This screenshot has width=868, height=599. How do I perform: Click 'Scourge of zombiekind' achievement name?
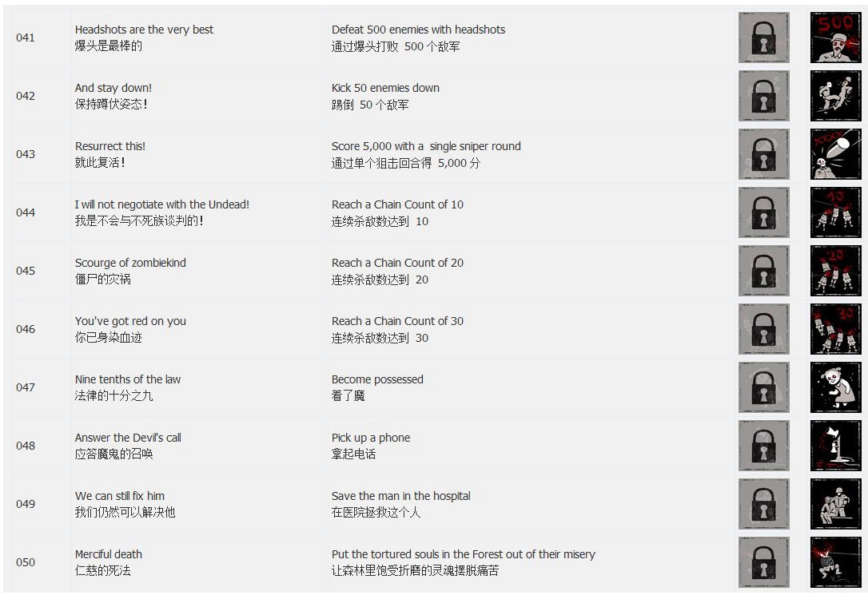[x=130, y=263]
